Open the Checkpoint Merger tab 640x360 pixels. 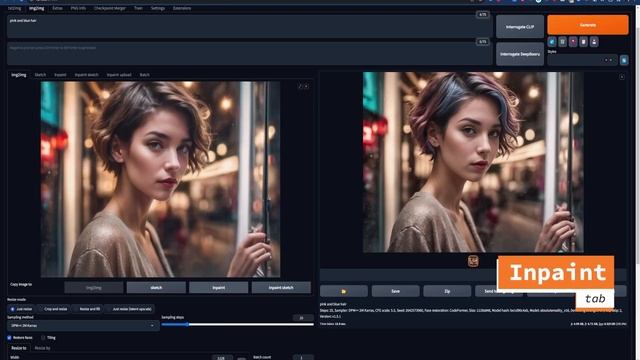[x=110, y=8]
